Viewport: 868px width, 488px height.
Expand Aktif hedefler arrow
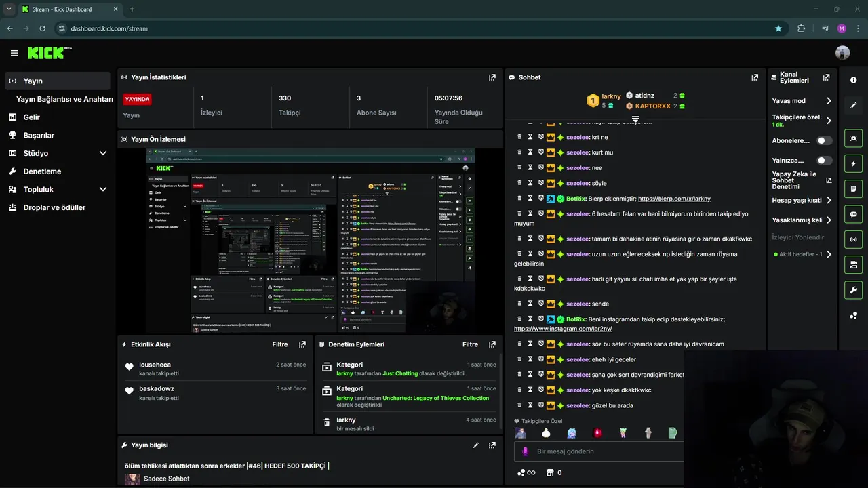[829, 255]
